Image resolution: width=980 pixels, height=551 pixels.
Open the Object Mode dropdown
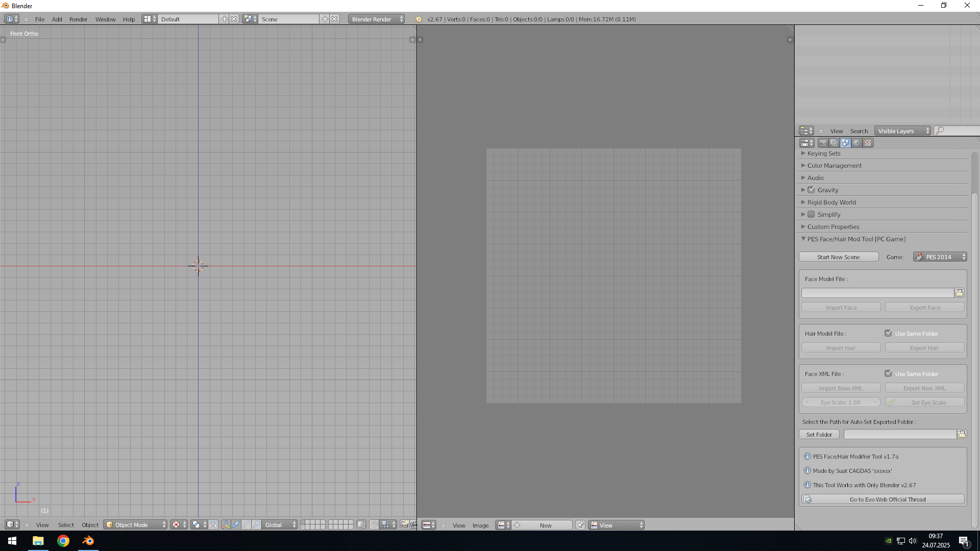136,525
